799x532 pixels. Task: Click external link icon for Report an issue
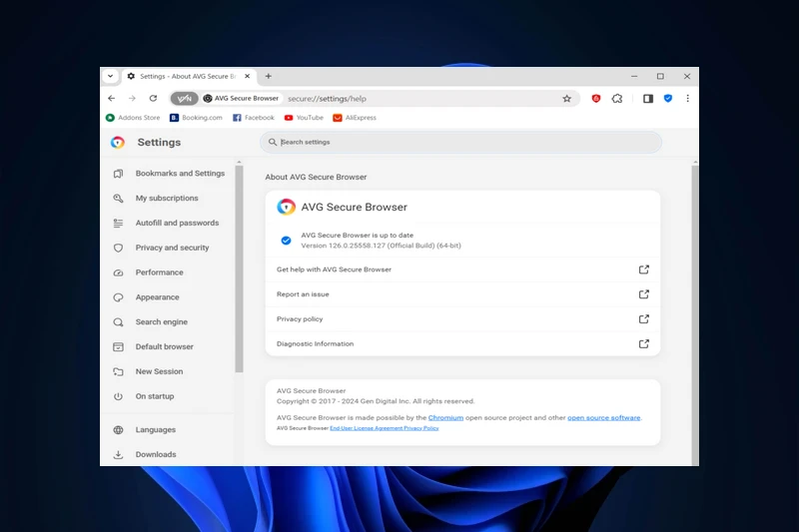644,294
